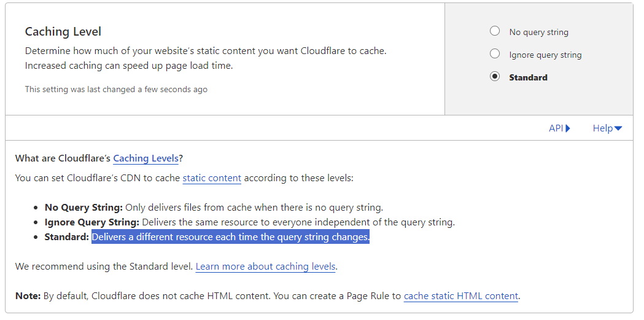Screen dimensions: 644x320
Task: Open the cache static HTML content link
Action: 460,296
